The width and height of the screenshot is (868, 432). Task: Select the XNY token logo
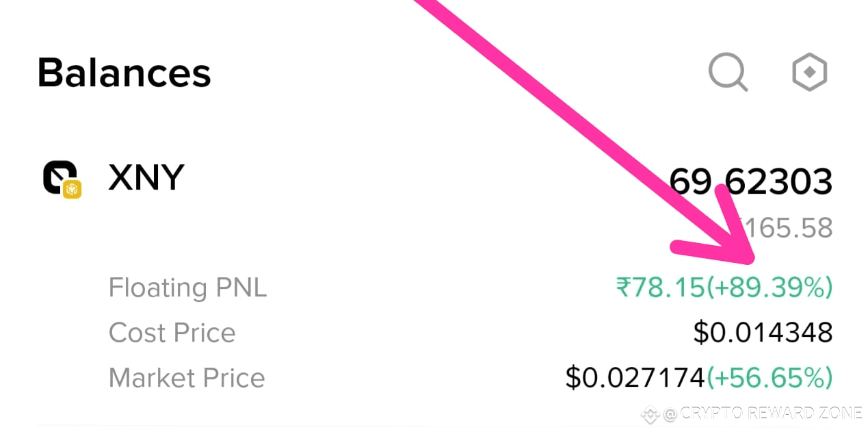pos(62,179)
